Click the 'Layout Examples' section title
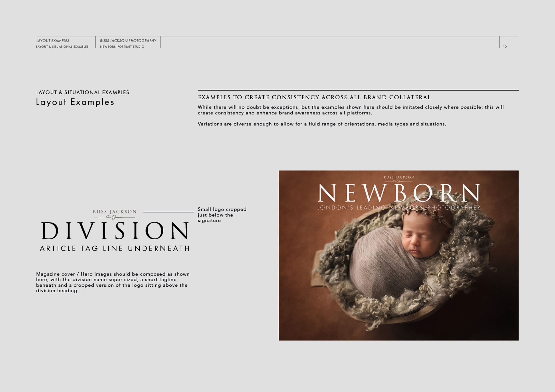Image resolution: width=555 pixels, height=392 pixels. click(x=75, y=102)
